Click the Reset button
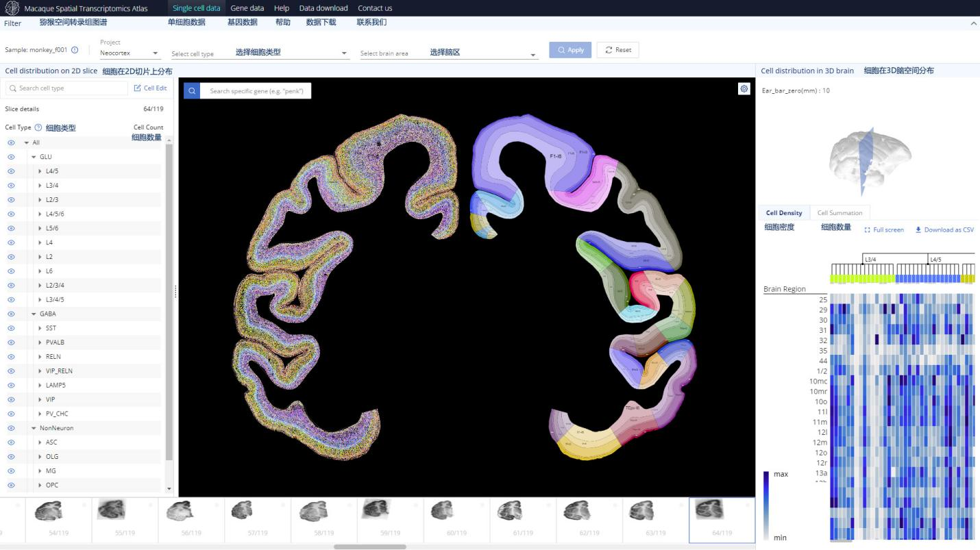Image resolution: width=980 pixels, height=550 pixels. click(x=617, y=50)
